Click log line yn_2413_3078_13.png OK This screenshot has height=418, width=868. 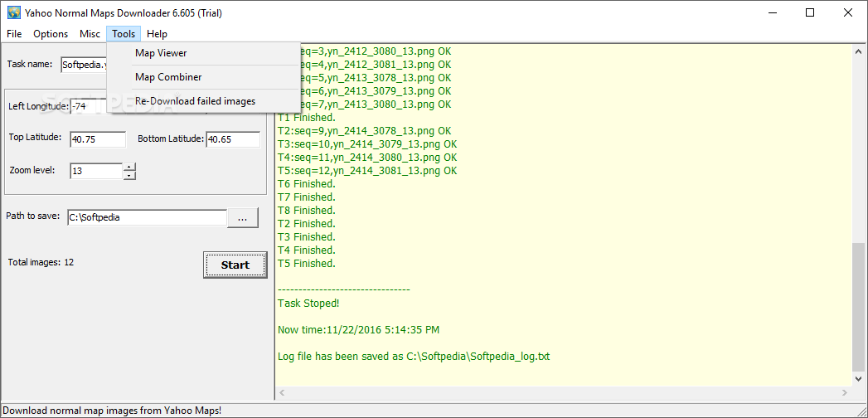coord(376,77)
